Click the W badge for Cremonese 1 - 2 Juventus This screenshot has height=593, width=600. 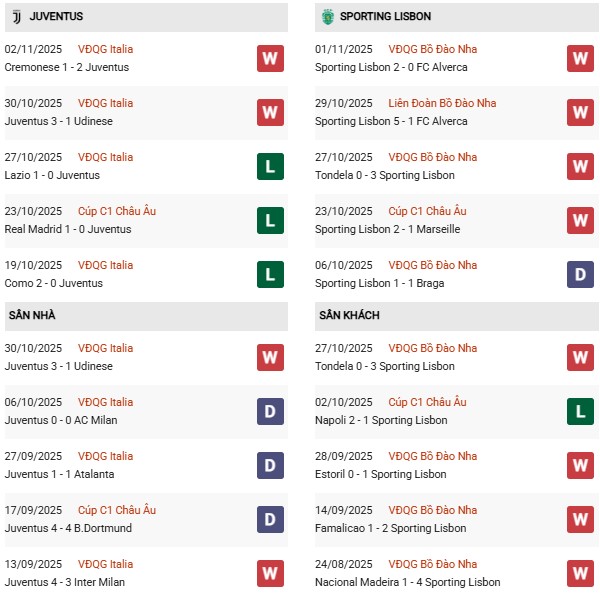pyautogui.click(x=270, y=58)
